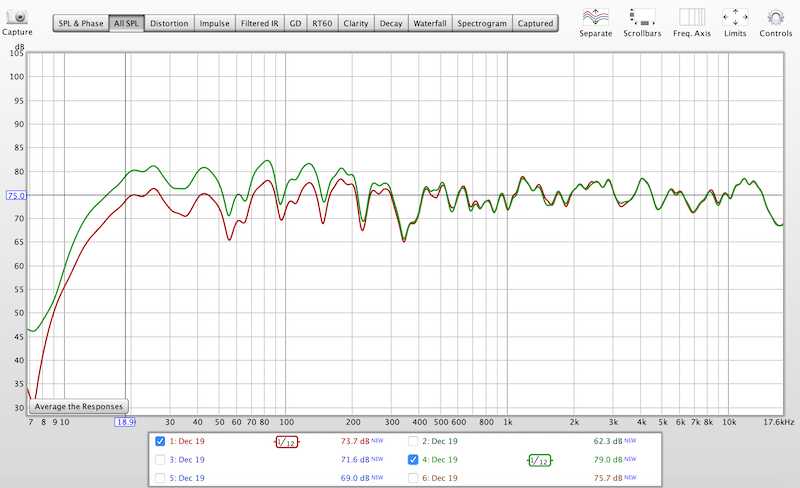800x488 pixels.
Task: Switch to SPL & Phase tab
Action: pyautogui.click(x=81, y=23)
